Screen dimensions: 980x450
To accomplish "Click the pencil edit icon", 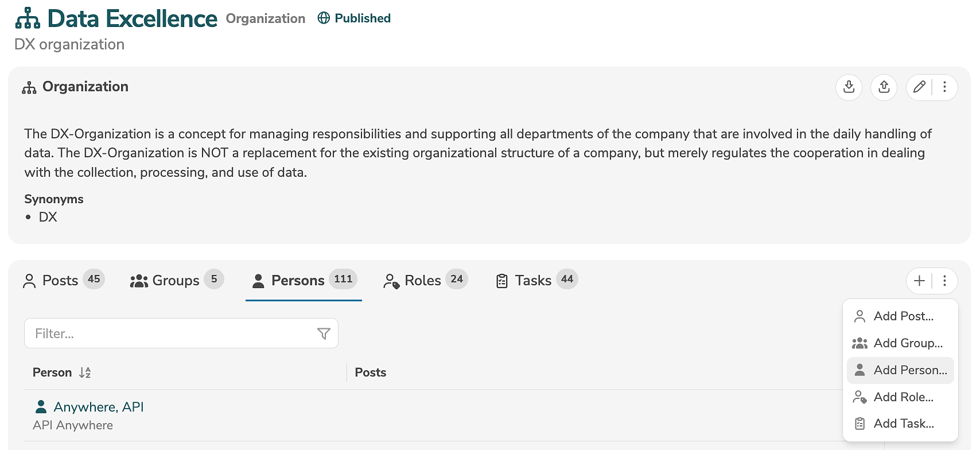I will pos(919,87).
